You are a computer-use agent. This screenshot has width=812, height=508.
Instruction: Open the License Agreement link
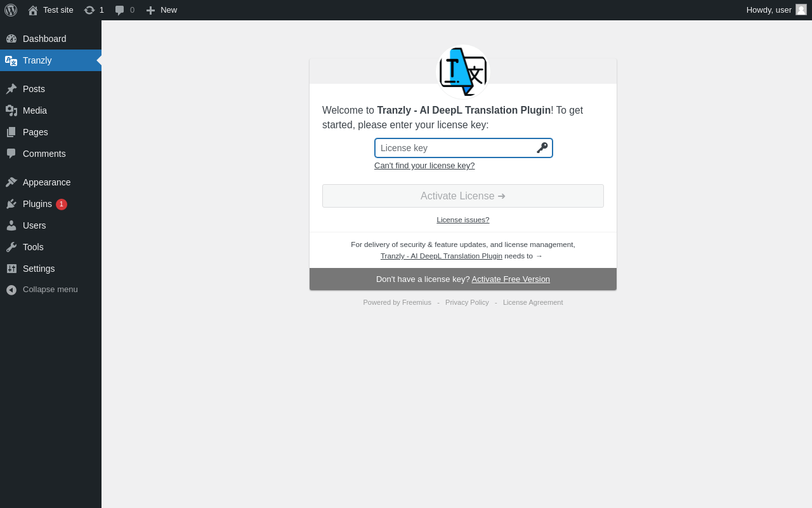pos(533,302)
